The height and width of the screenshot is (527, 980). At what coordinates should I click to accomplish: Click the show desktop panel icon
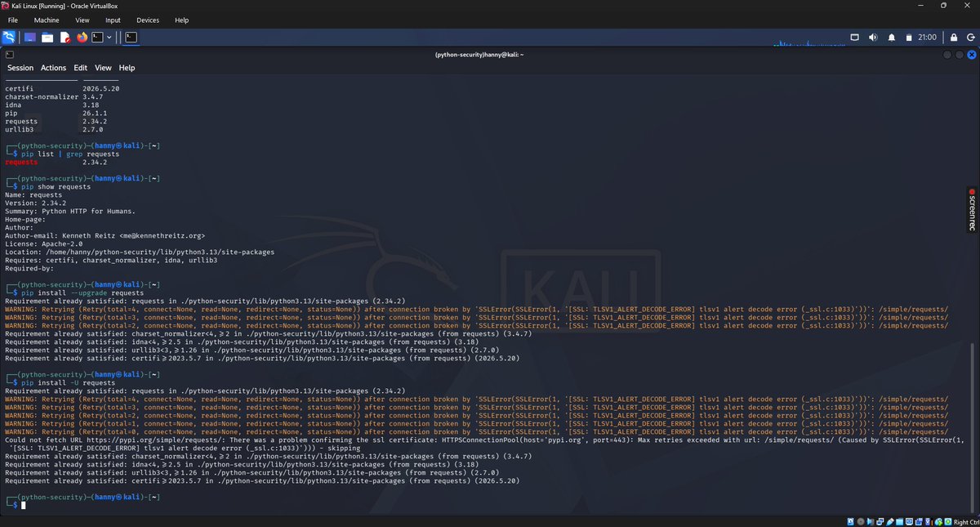(x=30, y=38)
